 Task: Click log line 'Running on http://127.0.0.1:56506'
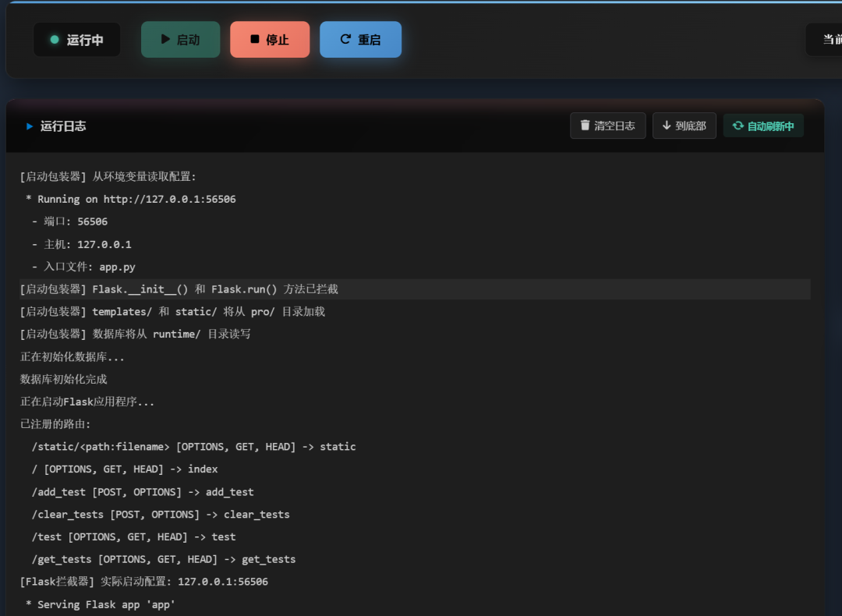pyautogui.click(x=131, y=200)
